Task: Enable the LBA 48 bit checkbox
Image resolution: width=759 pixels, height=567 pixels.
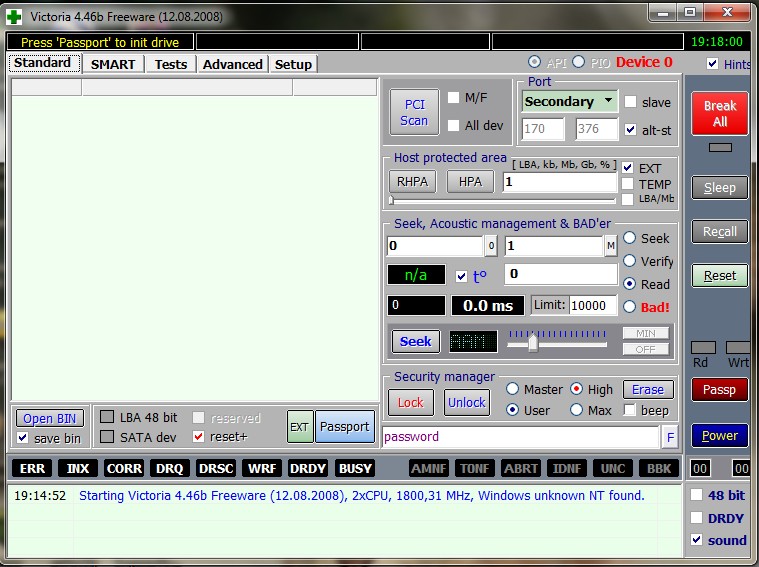Action: point(107,417)
